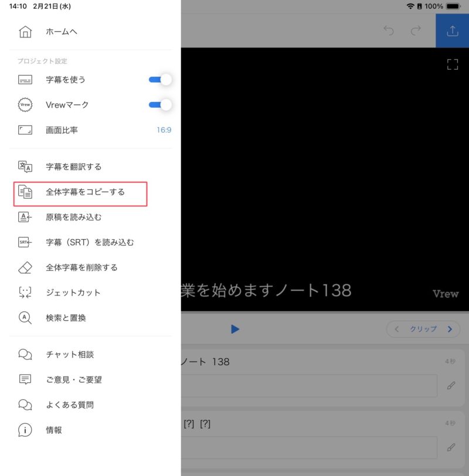Select ジェットカット
469x476 pixels.
click(x=73, y=293)
